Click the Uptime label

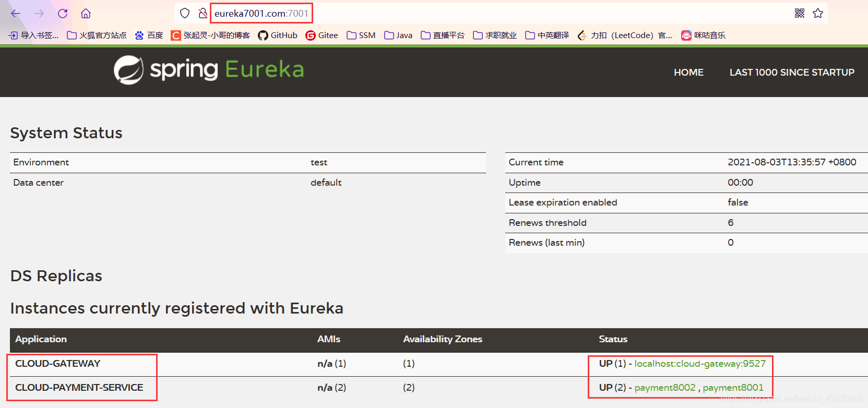click(525, 183)
